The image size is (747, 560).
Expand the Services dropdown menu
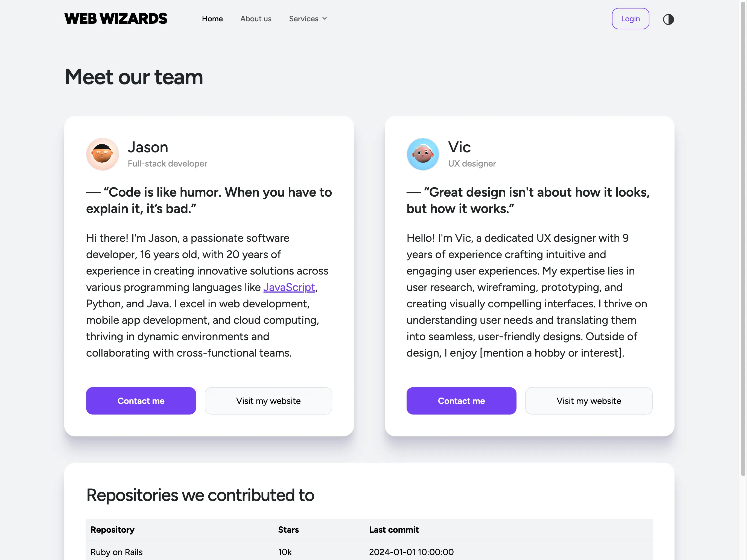click(308, 18)
